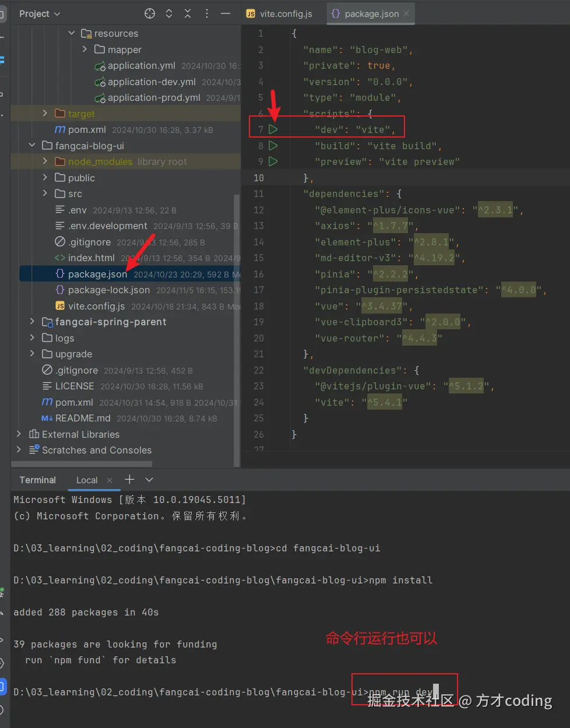The image size is (570, 728).
Task: Open README.md file
Action: 83,418
